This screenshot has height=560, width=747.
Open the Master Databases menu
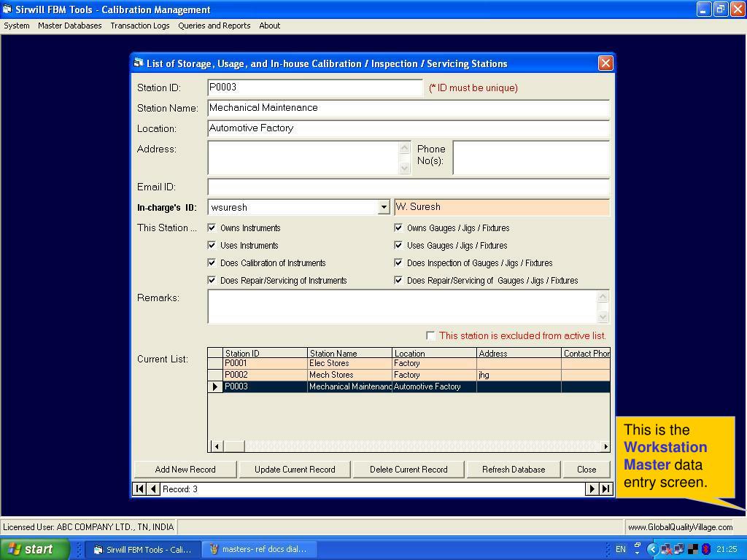click(70, 26)
